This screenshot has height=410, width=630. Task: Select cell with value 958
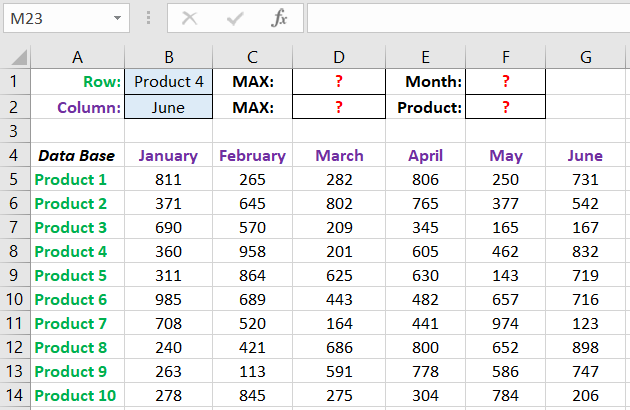point(252,251)
